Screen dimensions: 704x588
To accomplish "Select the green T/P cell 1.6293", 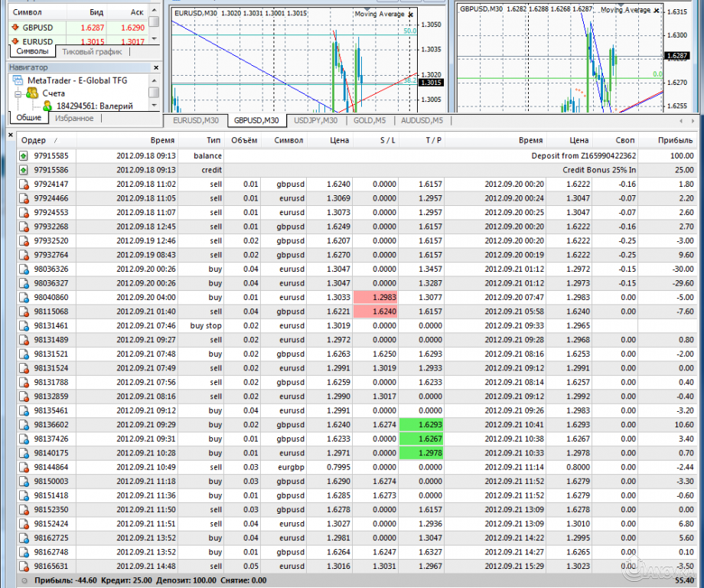I will pos(421,425).
